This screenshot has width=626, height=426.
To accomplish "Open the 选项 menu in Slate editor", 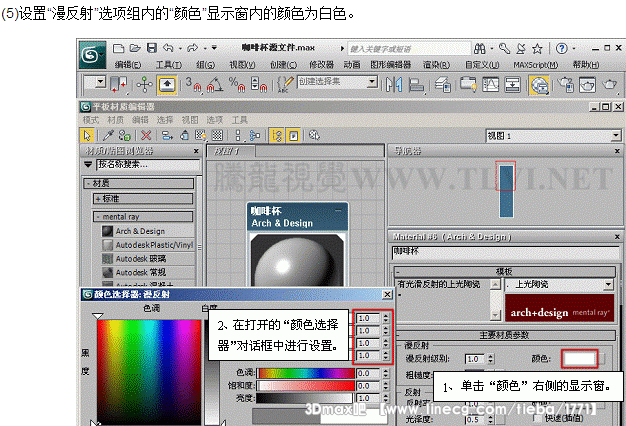I will pyautogui.click(x=215, y=120).
